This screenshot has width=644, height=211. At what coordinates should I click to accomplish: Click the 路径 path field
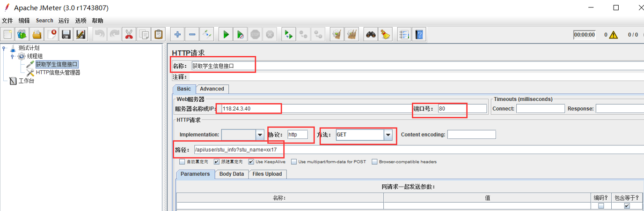pyautogui.click(x=419, y=150)
